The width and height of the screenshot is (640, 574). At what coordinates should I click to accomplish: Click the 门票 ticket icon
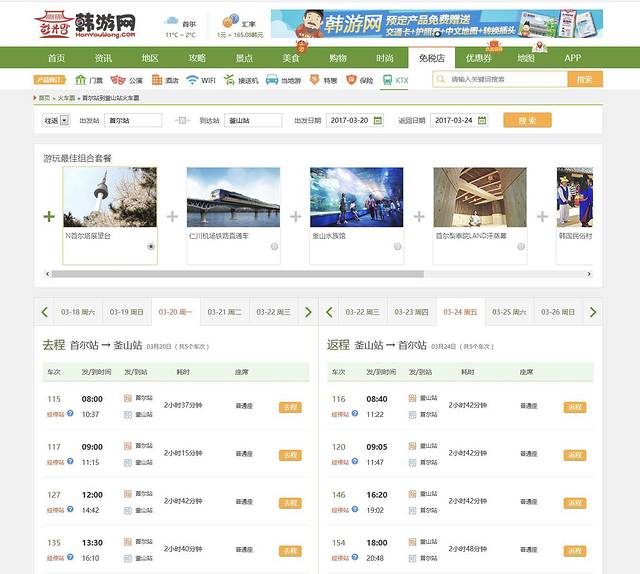[78, 80]
